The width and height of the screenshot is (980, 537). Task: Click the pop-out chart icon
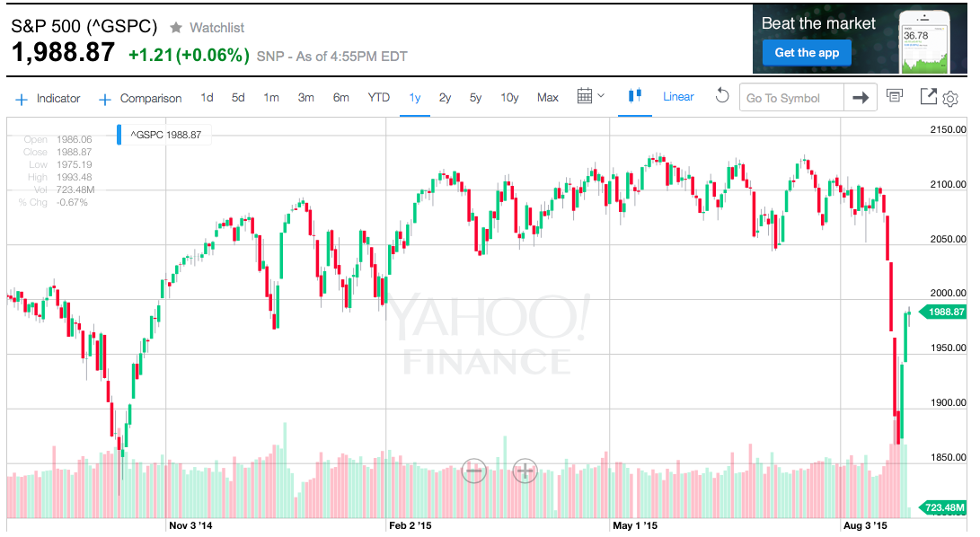[x=928, y=97]
